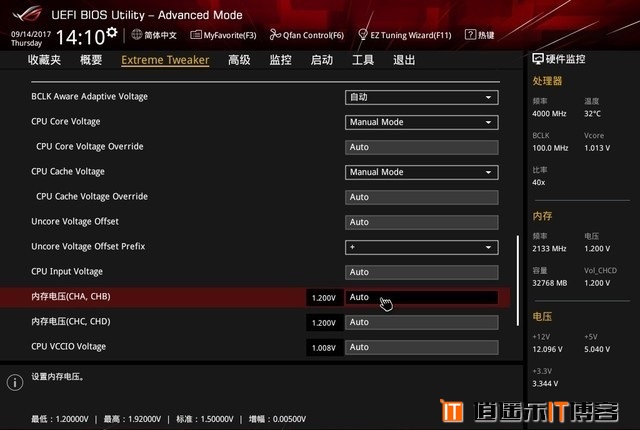Viewport: 640px width, 430px height.
Task: Click the 处理器 section heading
Action: [547, 81]
